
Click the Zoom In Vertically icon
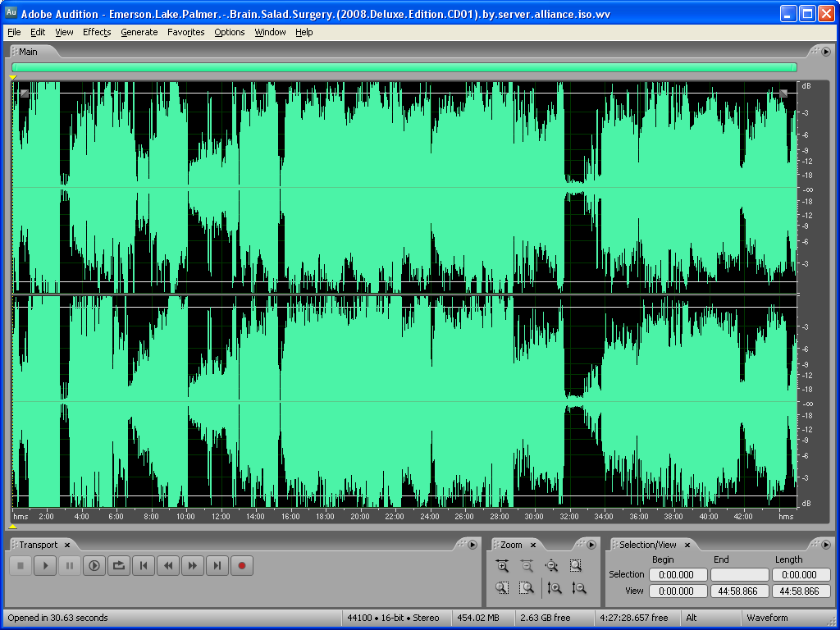555,588
